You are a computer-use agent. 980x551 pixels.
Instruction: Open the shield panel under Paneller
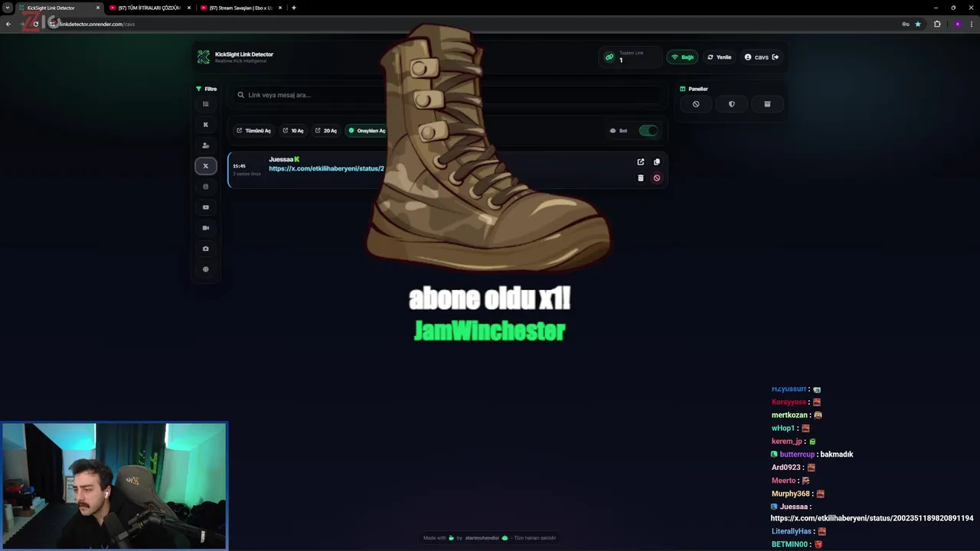(731, 104)
